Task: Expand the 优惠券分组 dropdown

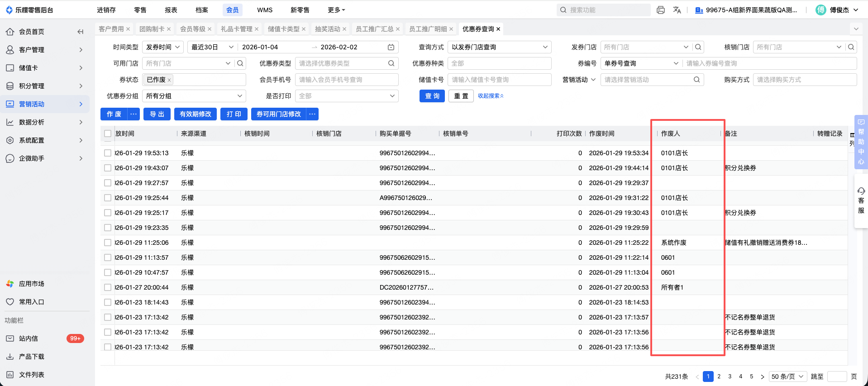Action: [194, 96]
